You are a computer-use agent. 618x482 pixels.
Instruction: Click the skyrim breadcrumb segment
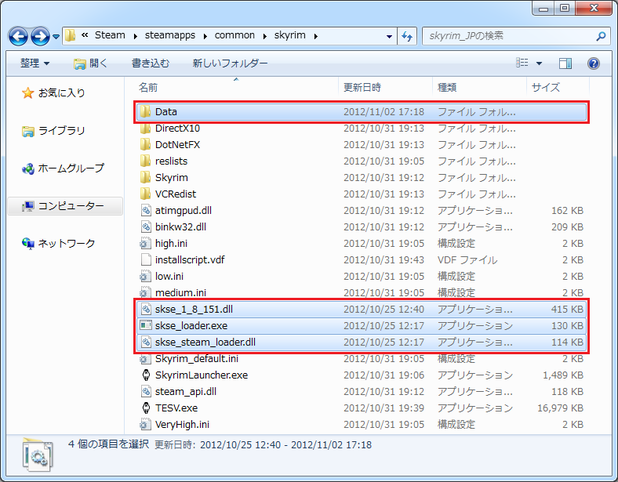click(x=290, y=35)
